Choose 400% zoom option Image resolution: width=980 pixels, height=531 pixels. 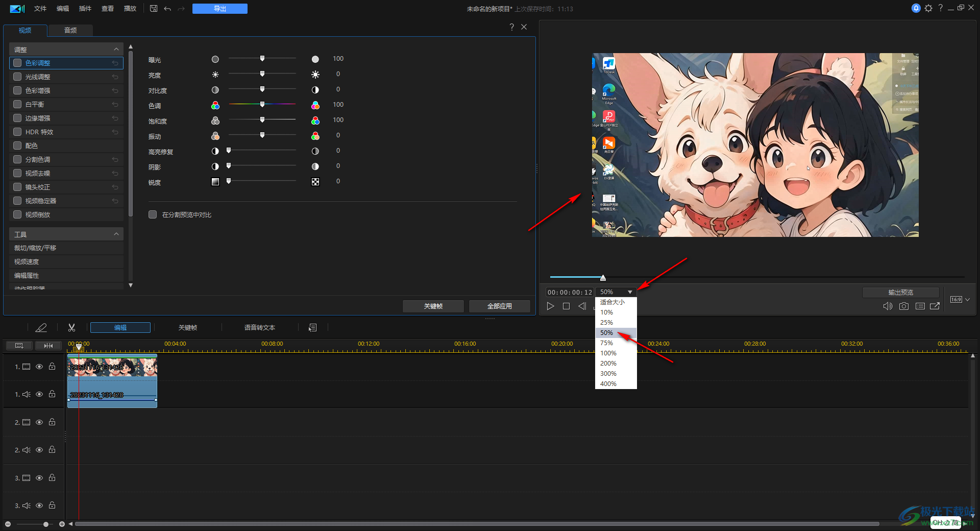point(616,384)
